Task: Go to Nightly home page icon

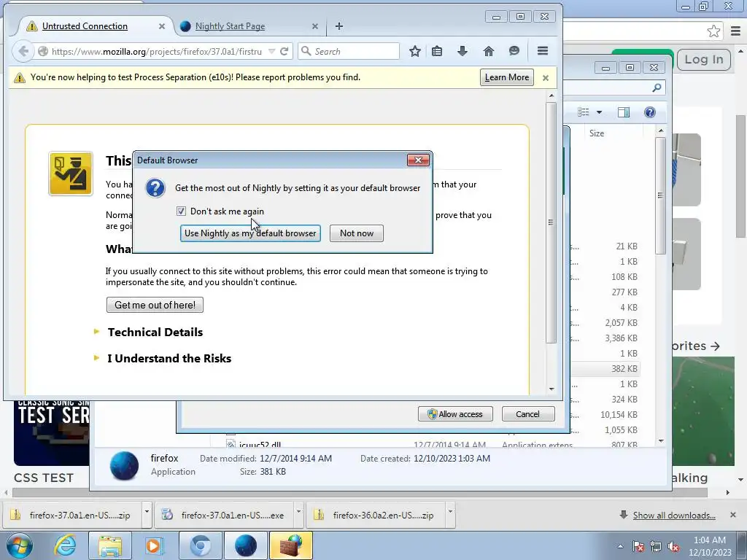Action: (489, 51)
